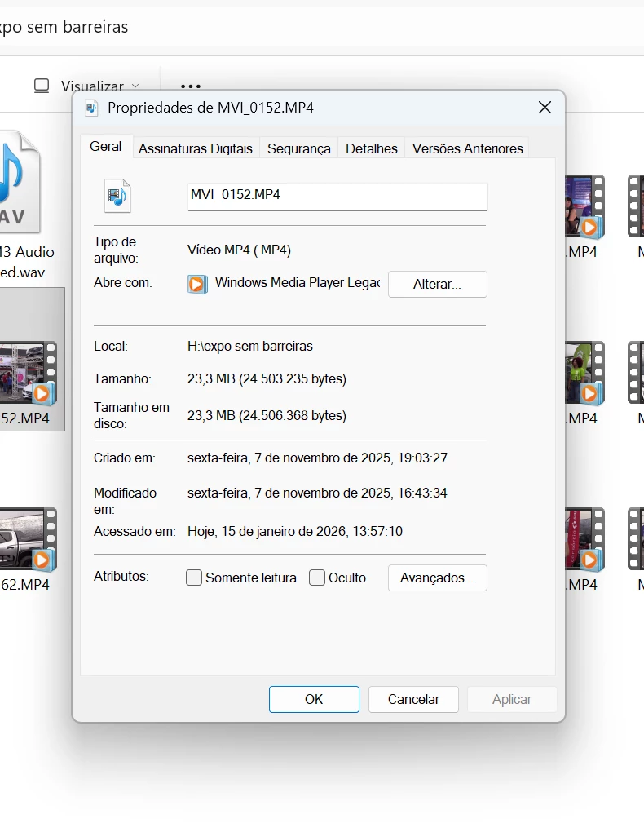This screenshot has height=832, width=644.
Task: Click the small file icon in dialog title bar
Action: (92, 108)
